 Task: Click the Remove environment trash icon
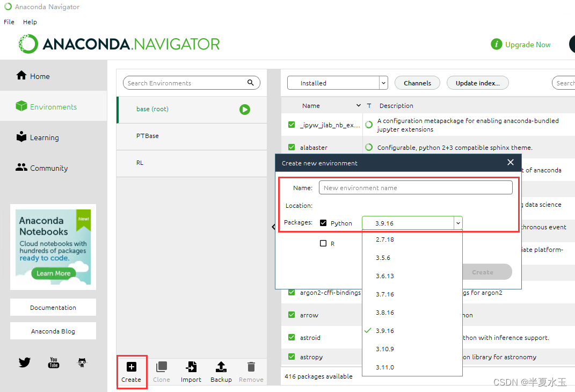[251, 367]
